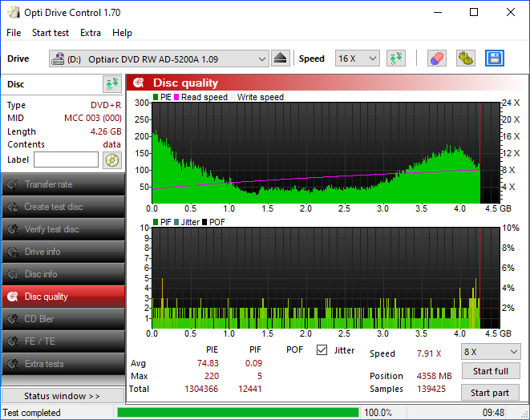The height and width of the screenshot is (420, 530).
Task: Open the Transfer rate test panel
Action: pos(63,184)
